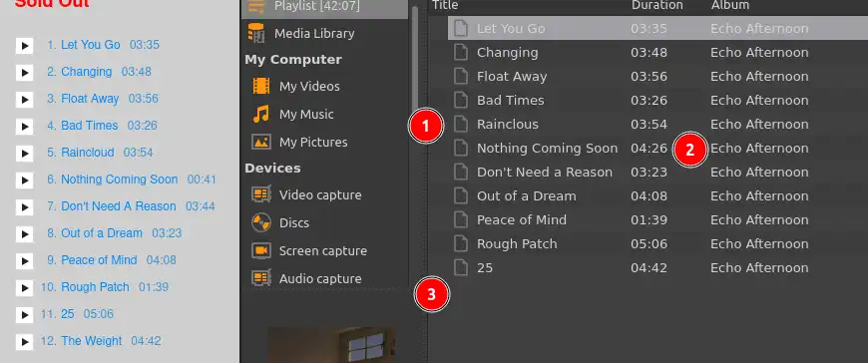Open the Rough Patch track link
The image size is (868, 363).
coord(95,287)
